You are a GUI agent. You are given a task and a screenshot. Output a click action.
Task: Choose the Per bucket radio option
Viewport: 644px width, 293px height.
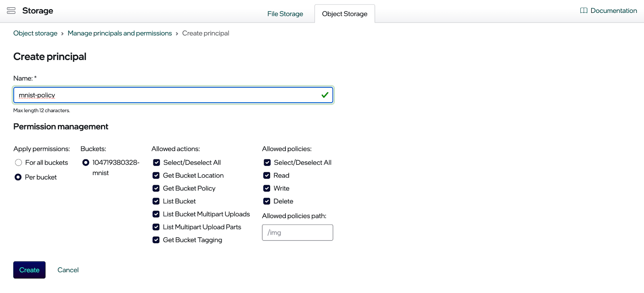coord(18,177)
